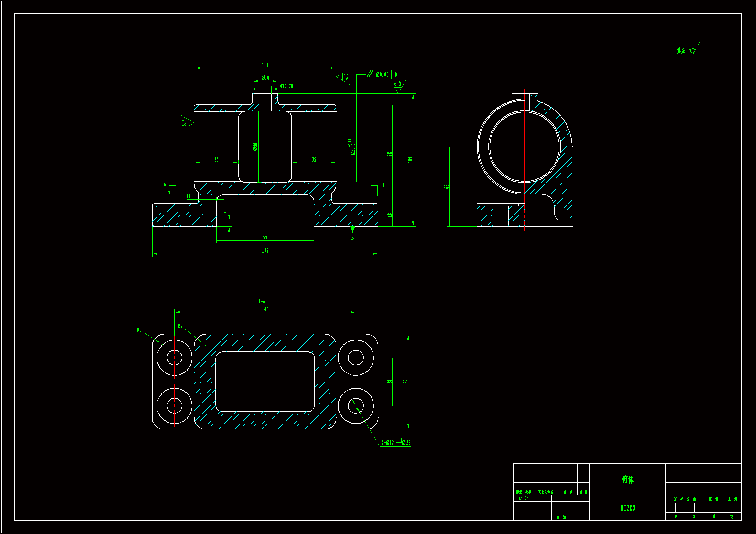Select the 178 overall length dimension

[x=265, y=251]
